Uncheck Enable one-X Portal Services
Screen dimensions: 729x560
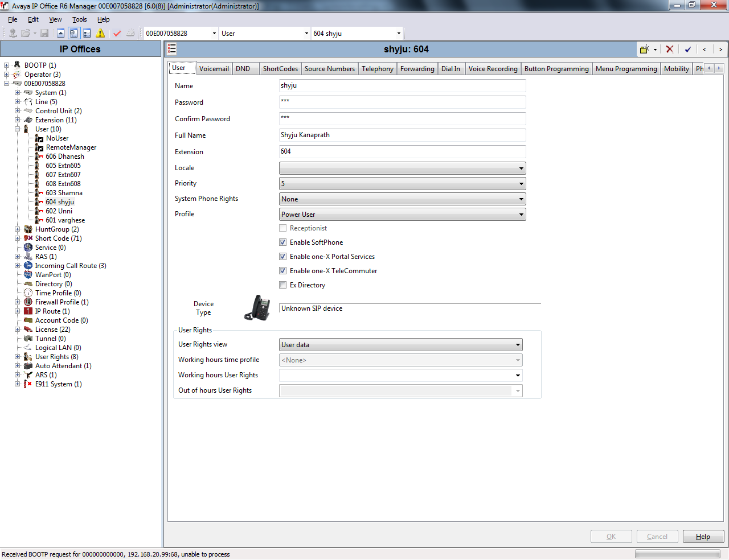[282, 257]
